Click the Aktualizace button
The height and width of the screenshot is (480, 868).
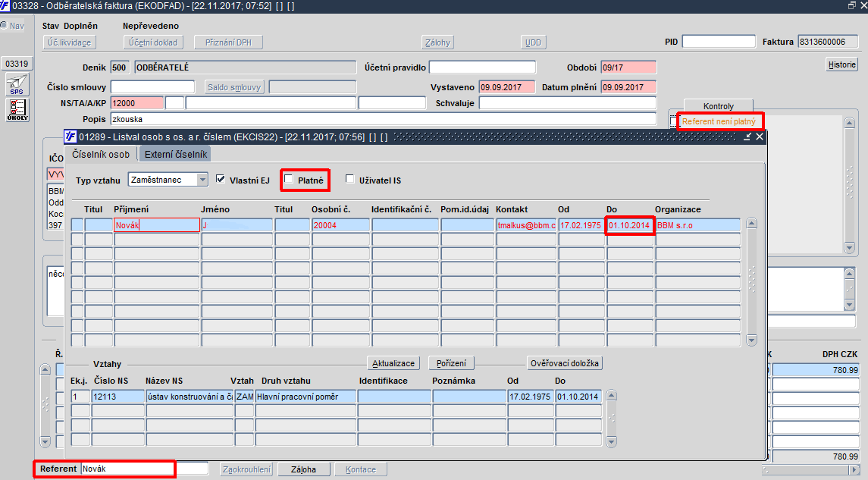(393, 363)
